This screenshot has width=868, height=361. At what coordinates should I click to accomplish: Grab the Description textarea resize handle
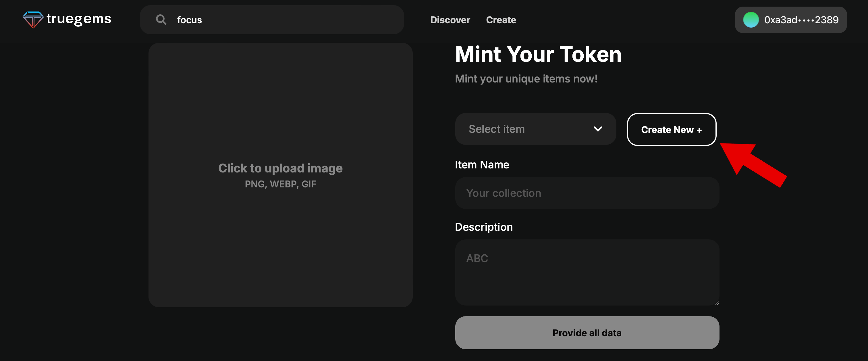tap(716, 303)
